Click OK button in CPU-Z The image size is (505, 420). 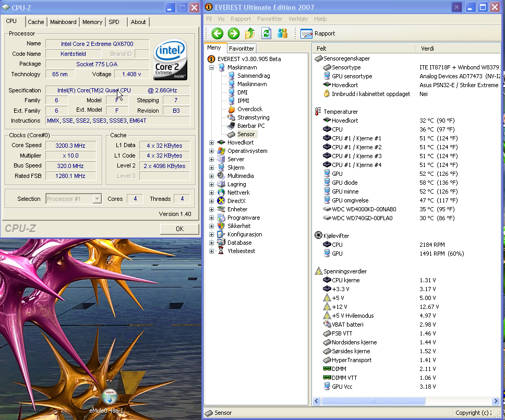179,229
